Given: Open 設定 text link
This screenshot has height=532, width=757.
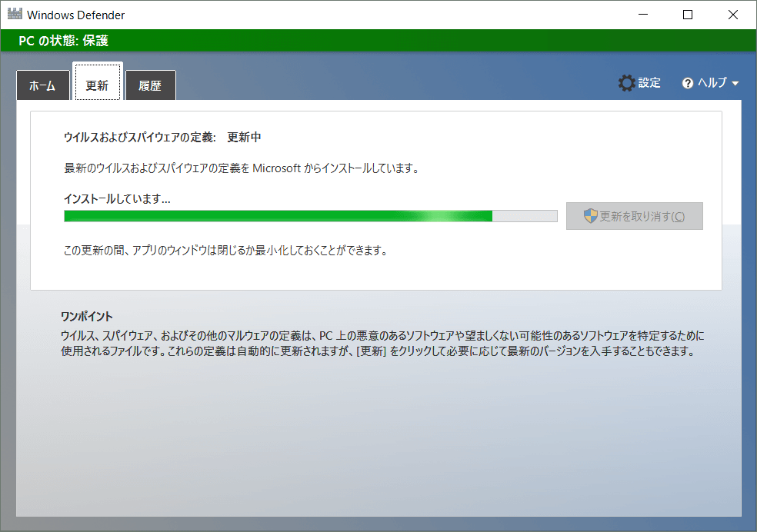Looking at the screenshot, I should coord(649,83).
